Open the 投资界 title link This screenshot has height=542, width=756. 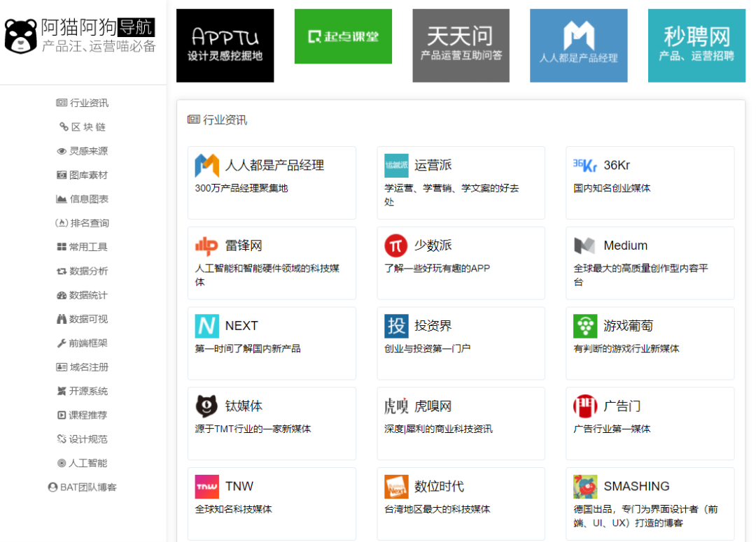coord(433,326)
